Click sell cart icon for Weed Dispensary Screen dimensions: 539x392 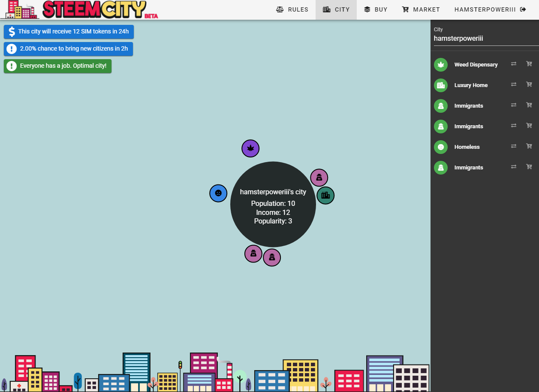click(x=529, y=64)
